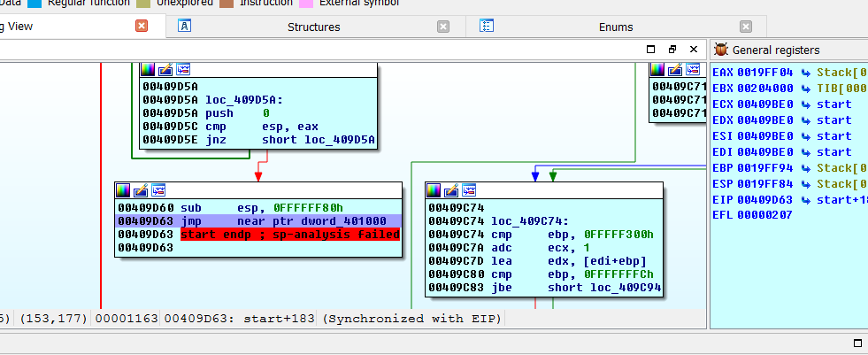The height and width of the screenshot is (355, 868).
Task: Click the pink External symbol legend swatch
Action: [x=306, y=3]
